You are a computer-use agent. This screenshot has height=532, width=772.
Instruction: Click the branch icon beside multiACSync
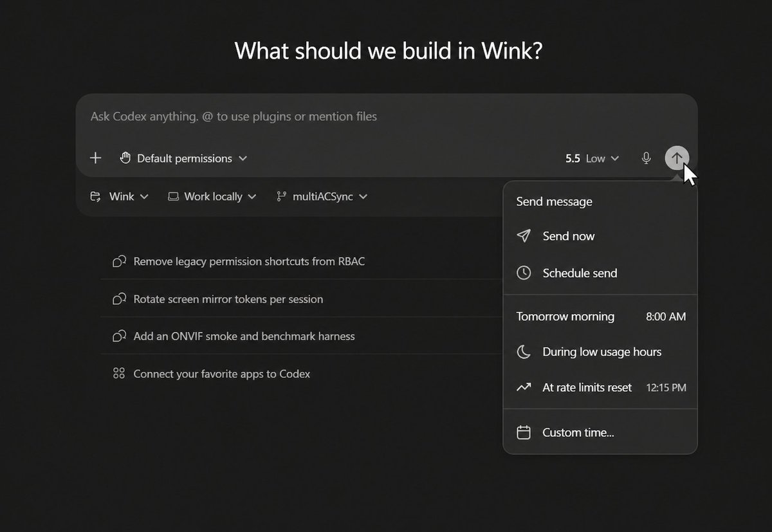pyautogui.click(x=281, y=197)
